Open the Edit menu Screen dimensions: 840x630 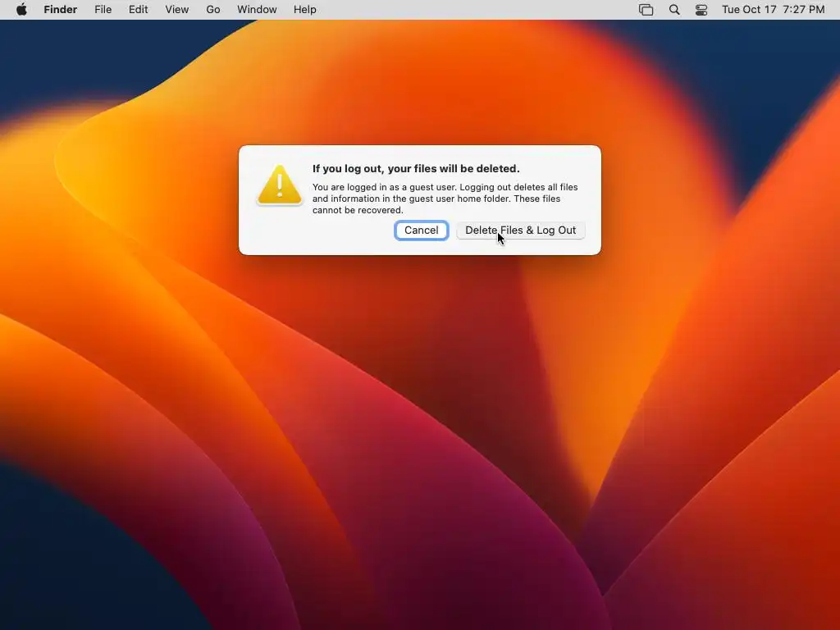[x=138, y=10]
